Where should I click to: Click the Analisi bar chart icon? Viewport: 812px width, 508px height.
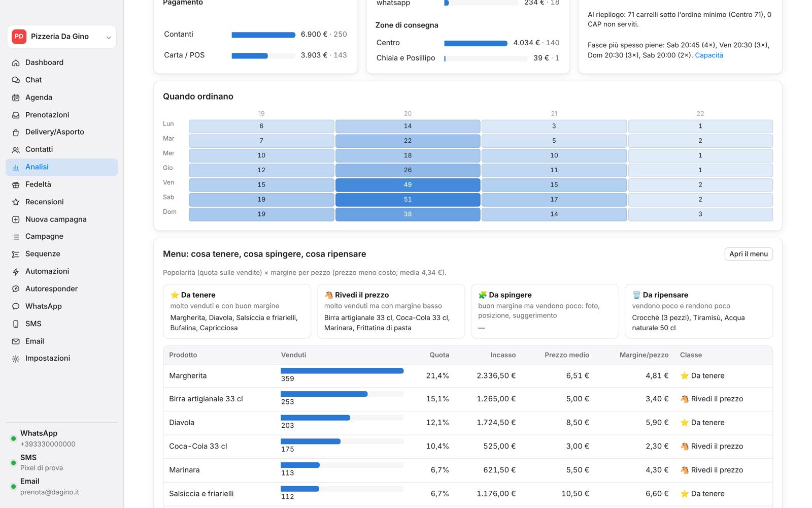16,167
